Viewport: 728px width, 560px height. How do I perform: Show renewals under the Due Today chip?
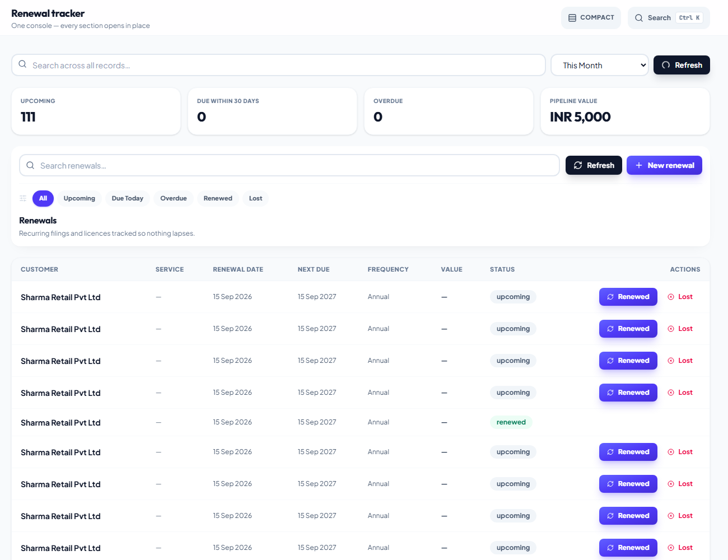tap(128, 198)
